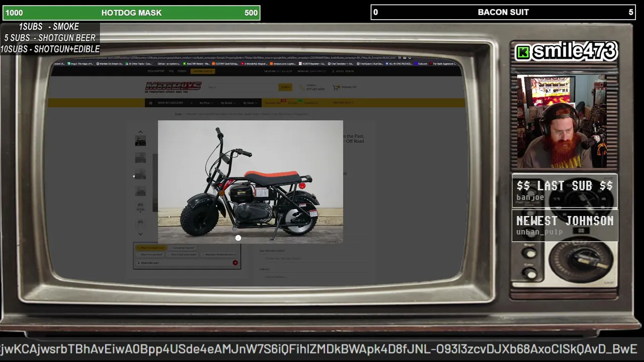The height and width of the screenshot is (362, 644).
Task: Click the Sign In link
Action: pos(348,71)
